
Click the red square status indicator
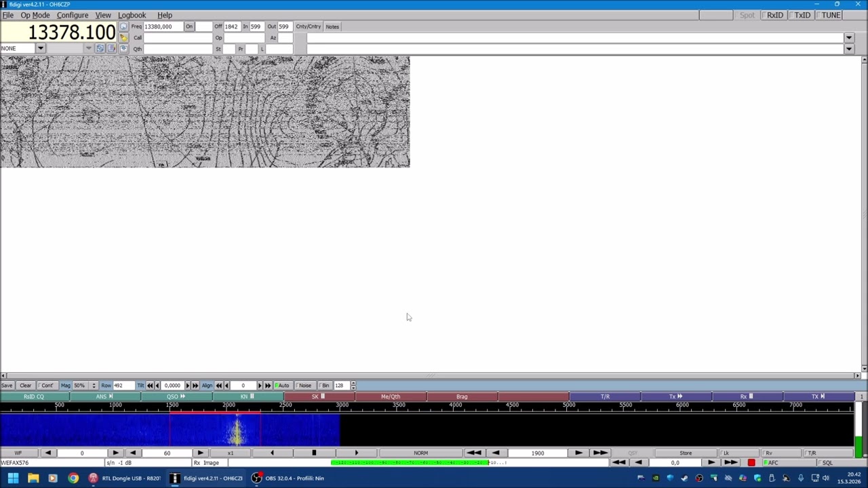(751, 463)
